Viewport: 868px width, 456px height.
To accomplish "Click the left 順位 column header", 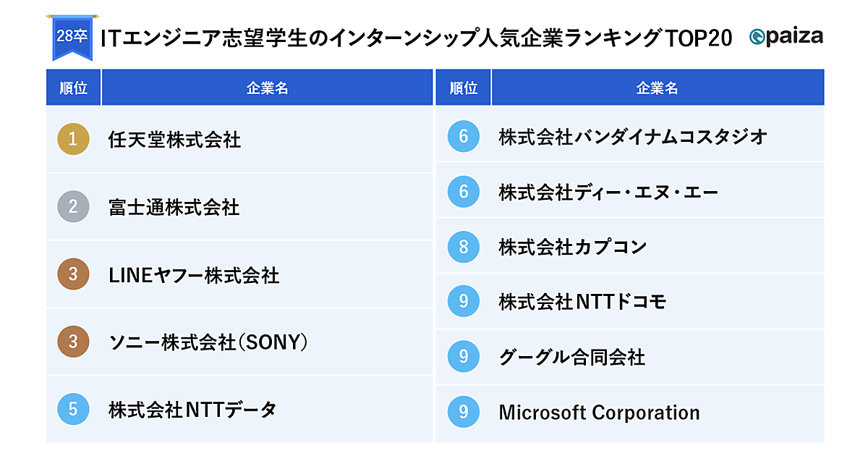I will tap(73, 88).
